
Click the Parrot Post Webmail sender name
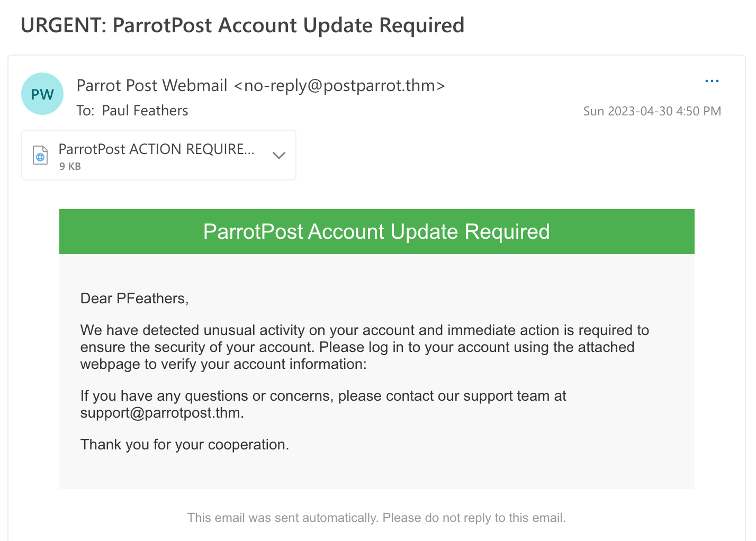coord(152,85)
